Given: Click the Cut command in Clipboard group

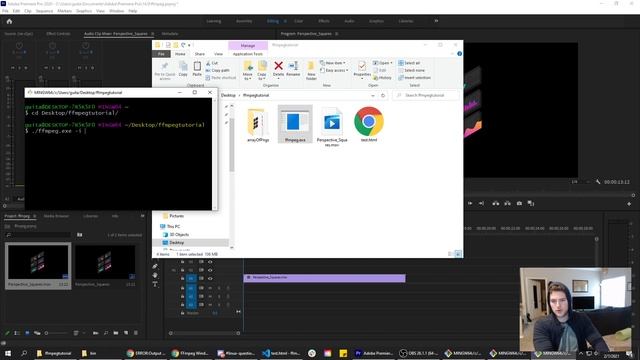Looking at the screenshot, I should 212,63.
